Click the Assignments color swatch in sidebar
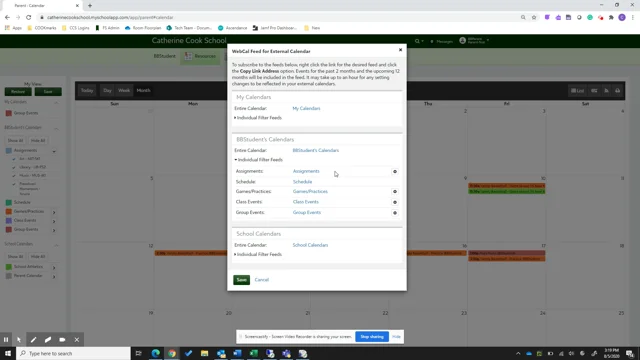640x360 pixels. click(9, 151)
